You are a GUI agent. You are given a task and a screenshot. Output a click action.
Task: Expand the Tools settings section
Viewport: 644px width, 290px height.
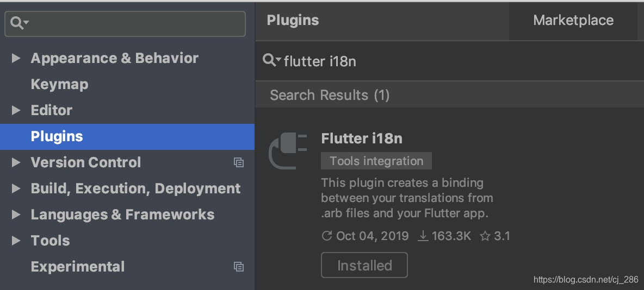pos(16,241)
